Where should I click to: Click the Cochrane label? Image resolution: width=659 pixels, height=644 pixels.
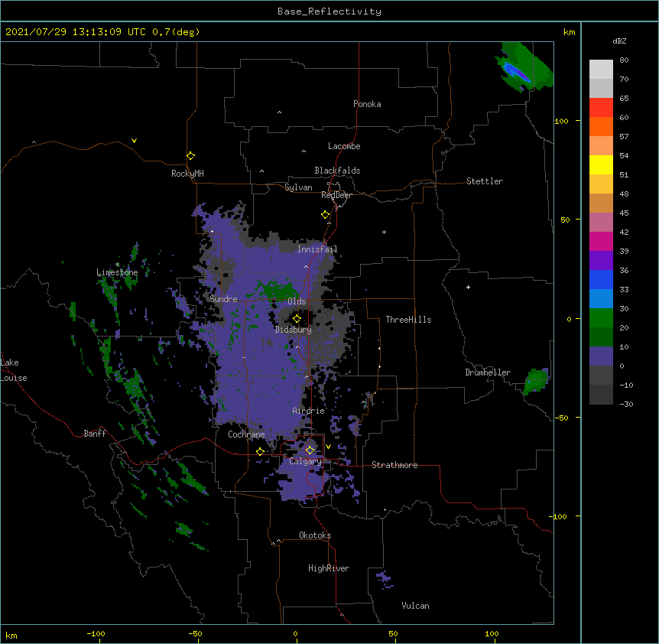point(246,434)
